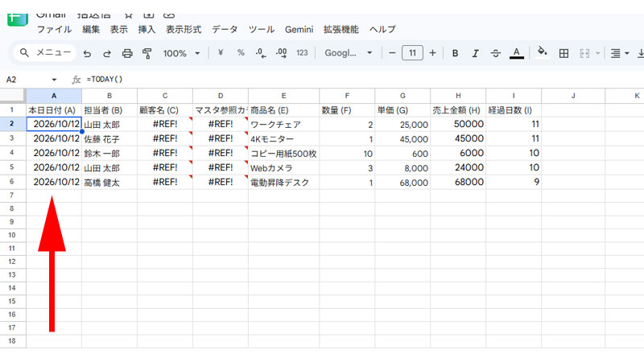Open the 編集 menu
The width and height of the screenshot is (644, 362).
click(x=91, y=30)
